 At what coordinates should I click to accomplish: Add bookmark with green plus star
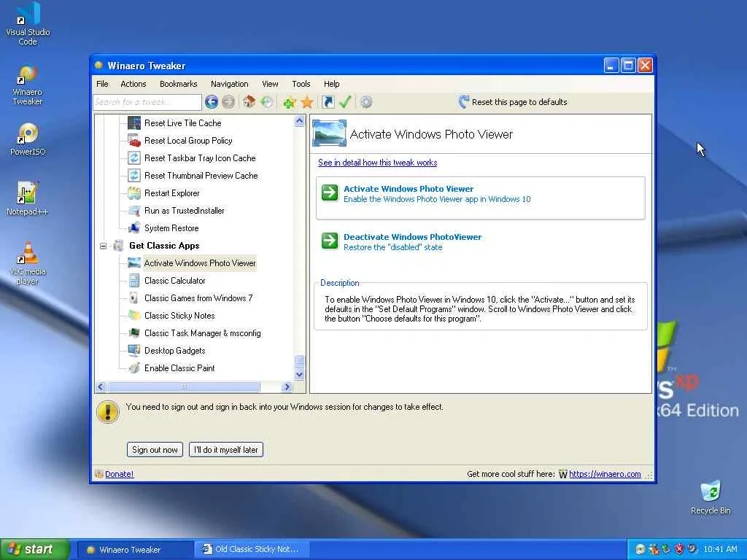[289, 102]
